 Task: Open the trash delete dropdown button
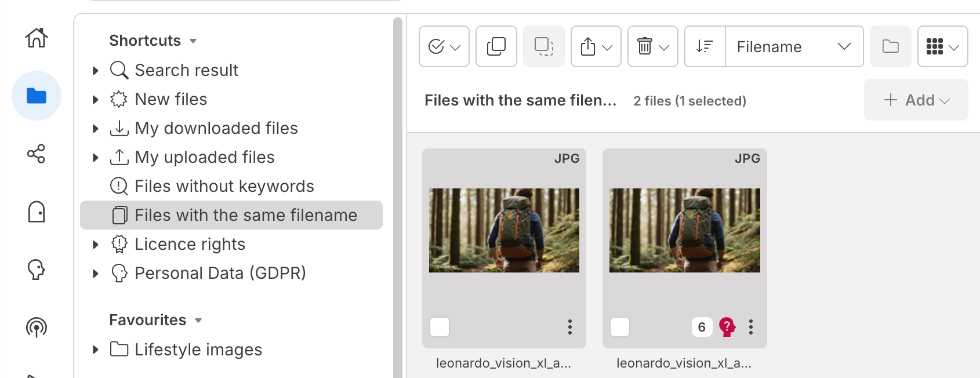coord(653,46)
